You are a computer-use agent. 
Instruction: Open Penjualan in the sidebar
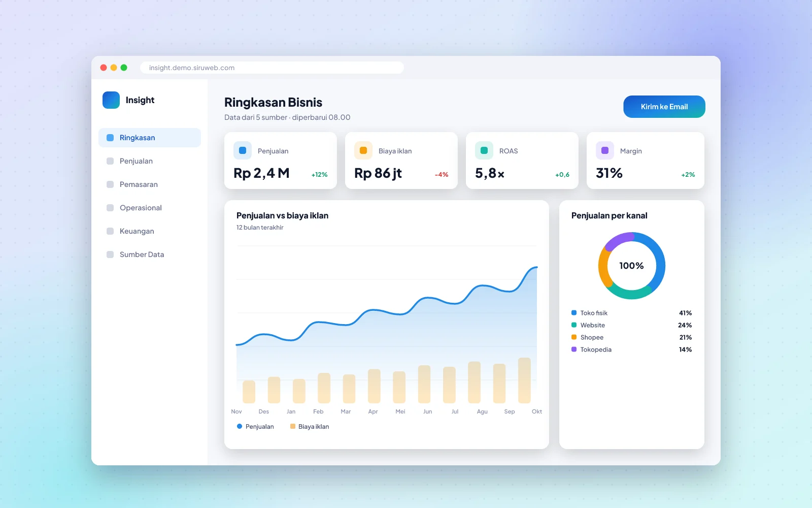point(150,161)
